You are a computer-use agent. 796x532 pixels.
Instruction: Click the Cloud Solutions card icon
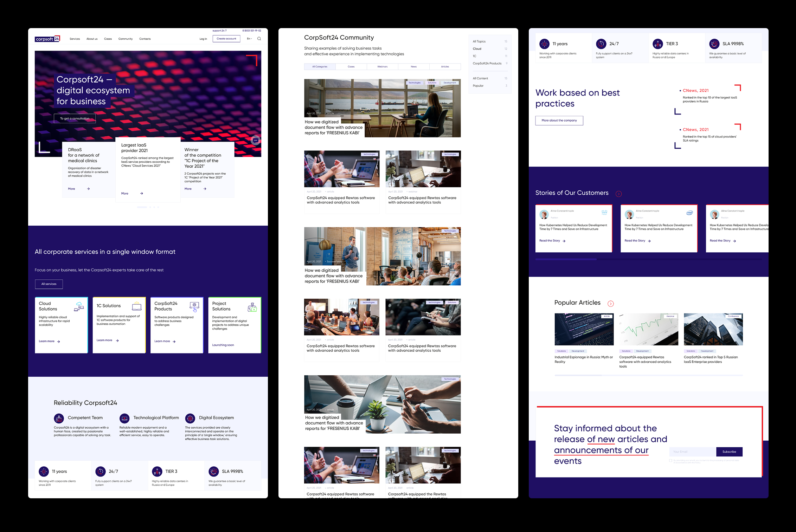[x=79, y=306]
